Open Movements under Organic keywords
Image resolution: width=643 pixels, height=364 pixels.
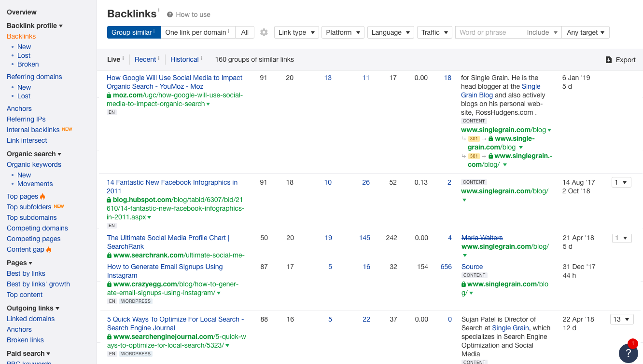coord(35,184)
